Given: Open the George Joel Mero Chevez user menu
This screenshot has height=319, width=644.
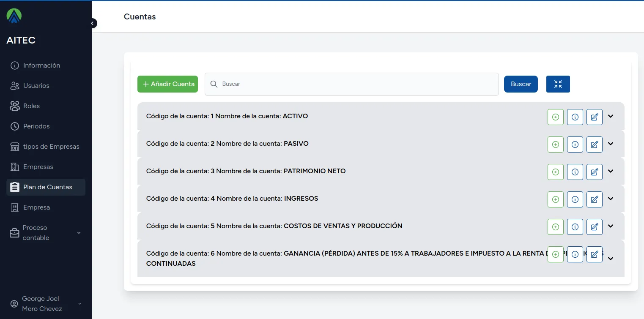Looking at the screenshot, I should pyautogui.click(x=46, y=304).
